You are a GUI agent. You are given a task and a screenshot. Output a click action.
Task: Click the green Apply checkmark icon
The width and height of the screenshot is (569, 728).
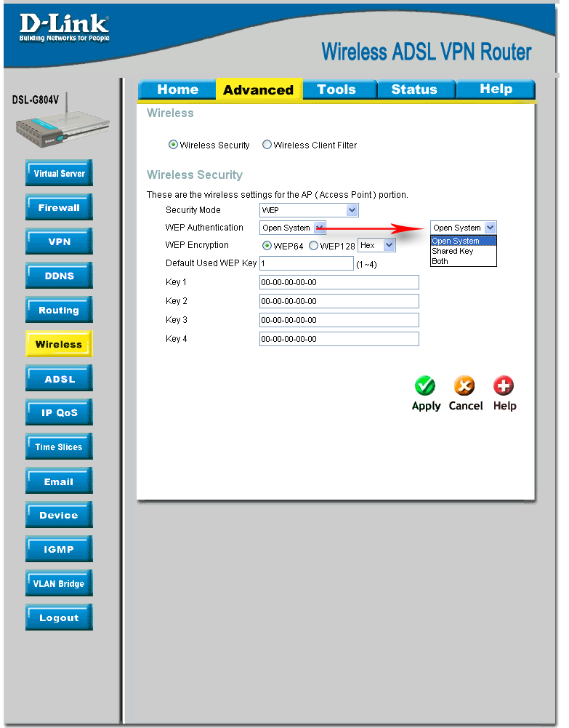coord(425,385)
